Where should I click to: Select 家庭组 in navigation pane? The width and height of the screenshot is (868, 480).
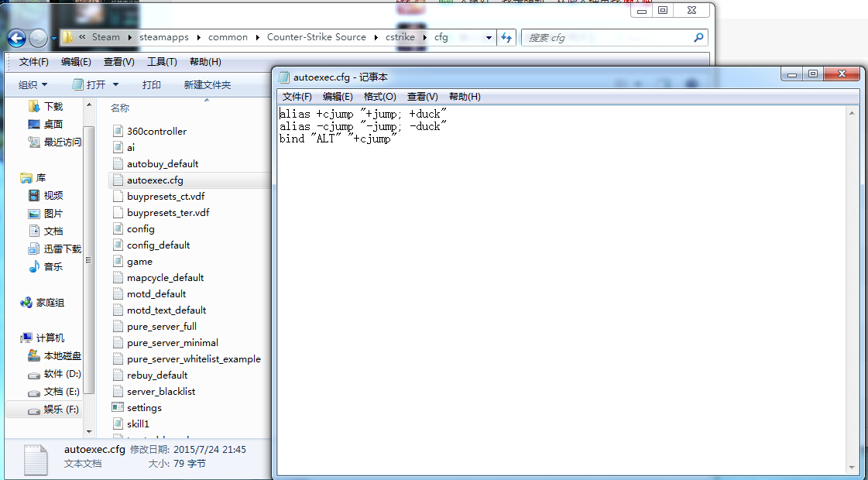point(49,303)
